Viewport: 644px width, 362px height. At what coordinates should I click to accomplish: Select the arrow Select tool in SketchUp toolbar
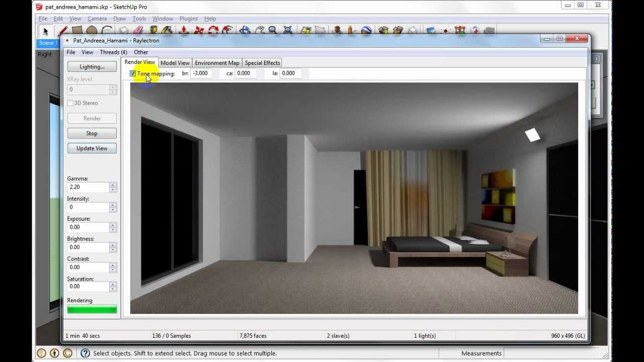(45, 31)
